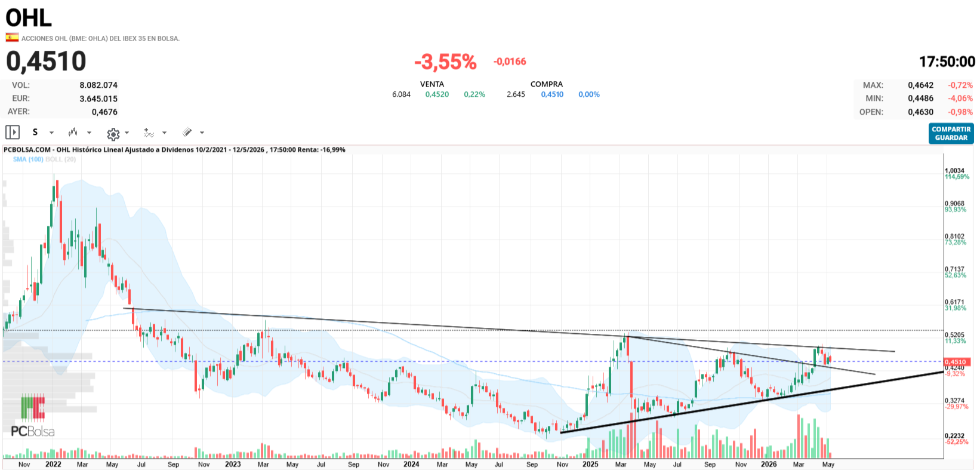The height and width of the screenshot is (470, 980).
Task: Expand the indicators dropdown arrow
Action: (x=165, y=133)
